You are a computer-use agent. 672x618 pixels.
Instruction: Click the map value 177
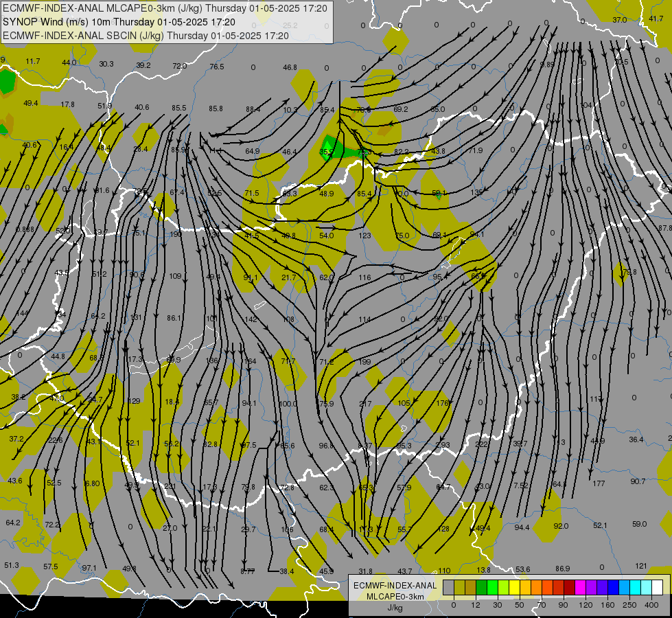coord(599,483)
